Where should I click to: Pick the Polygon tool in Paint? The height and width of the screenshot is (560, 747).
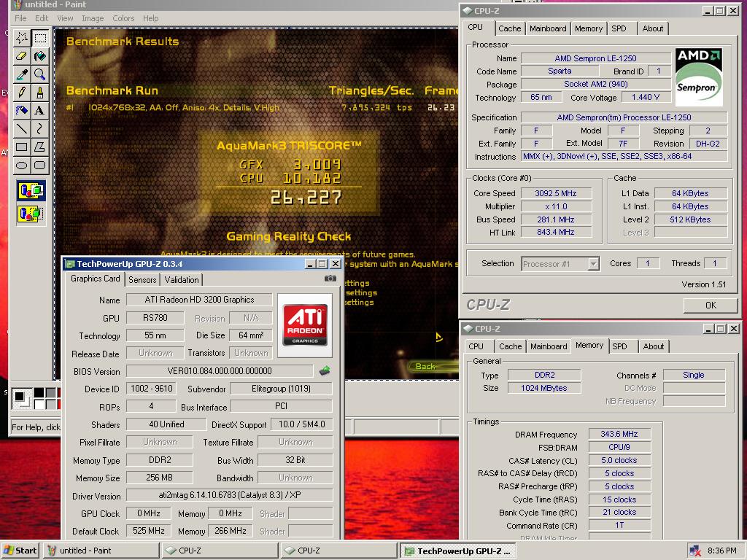click(x=40, y=147)
